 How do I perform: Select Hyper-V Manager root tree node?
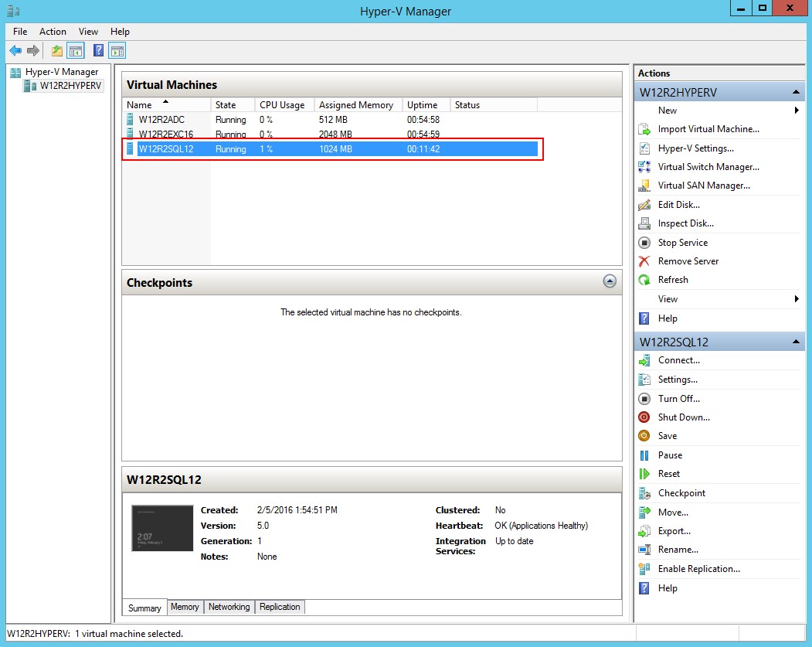coord(62,72)
